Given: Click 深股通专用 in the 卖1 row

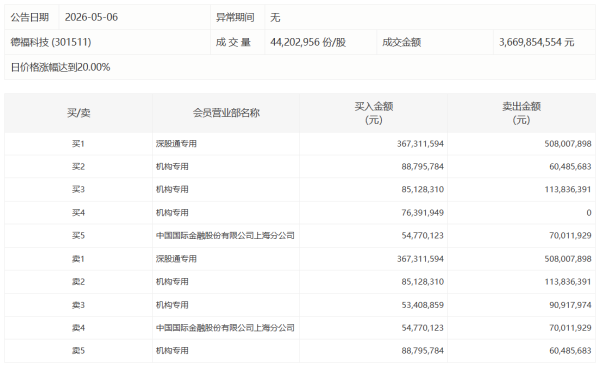Looking at the screenshot, I should pyautogui.click(x=176, y=259).
